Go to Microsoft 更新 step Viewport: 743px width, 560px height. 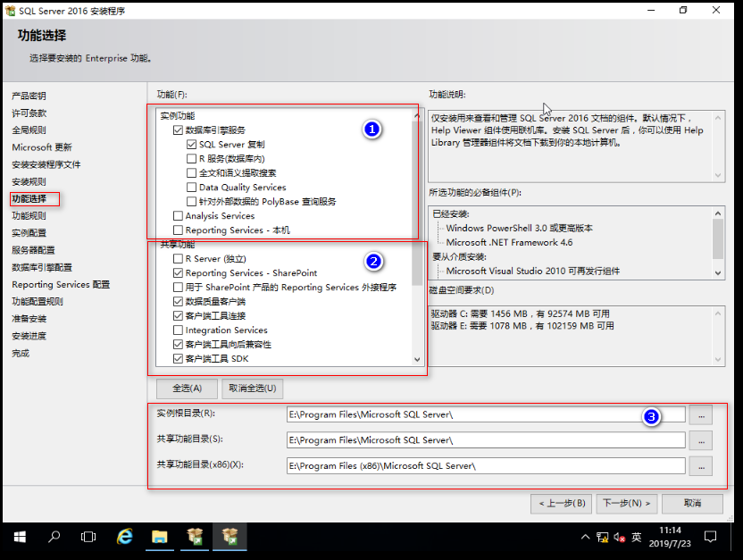[x=42, y=147]
